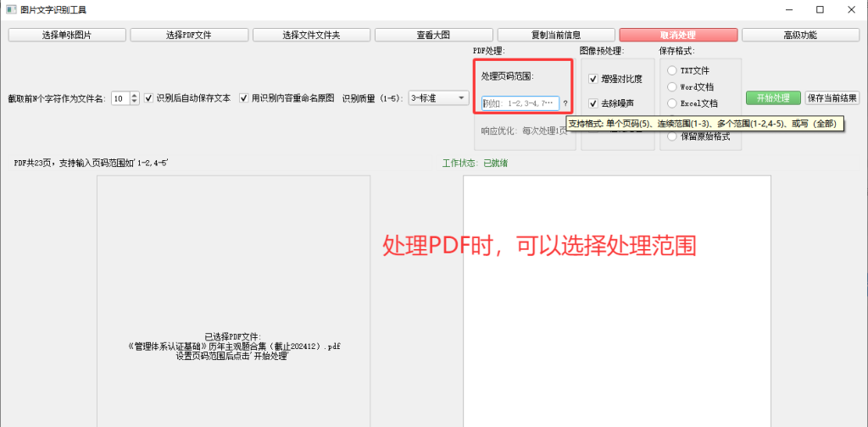Focus the filename character count field showing 10
Viewport: 868px width, 427px height.
[120, 98]
